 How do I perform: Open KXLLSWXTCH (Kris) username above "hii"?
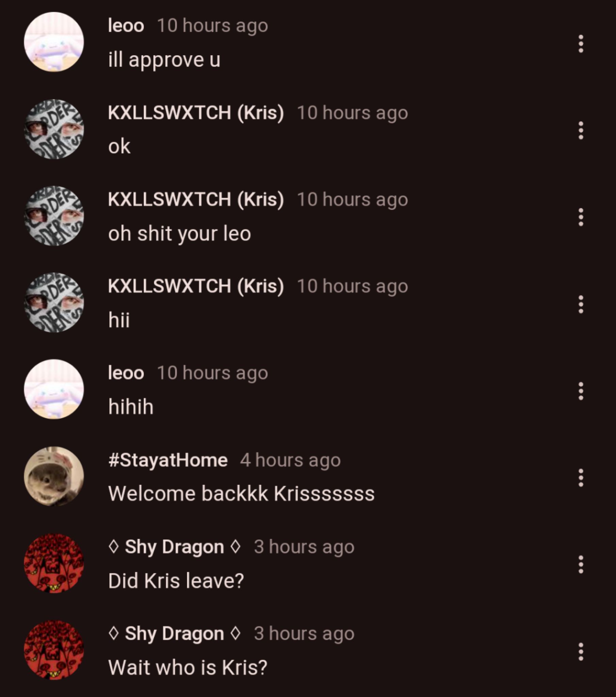pyautogui.click(x=196, y=286)
